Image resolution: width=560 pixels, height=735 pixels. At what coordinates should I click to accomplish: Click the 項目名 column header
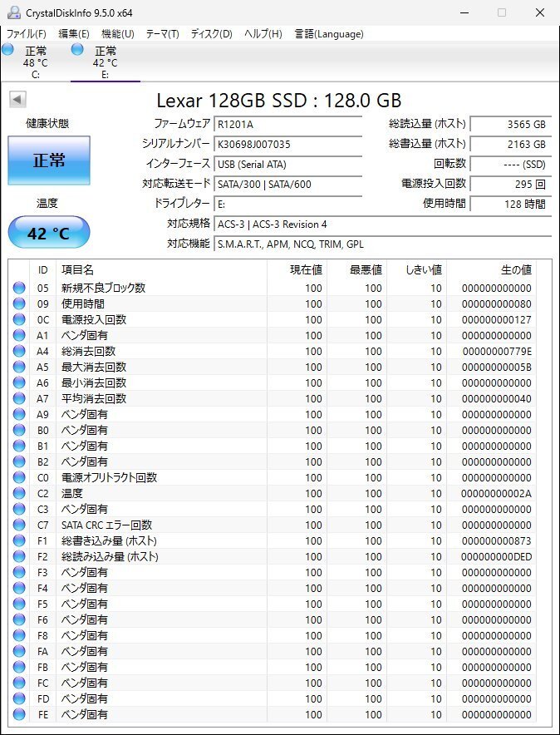161,270
